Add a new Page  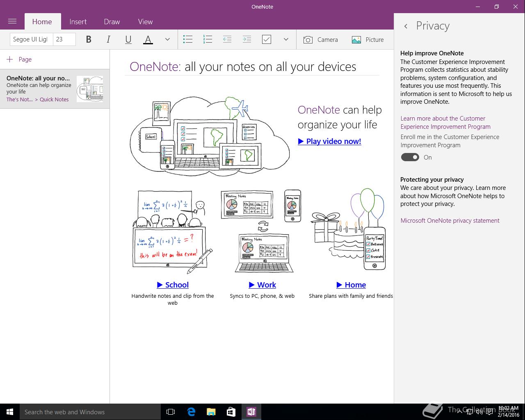[19, 59]
